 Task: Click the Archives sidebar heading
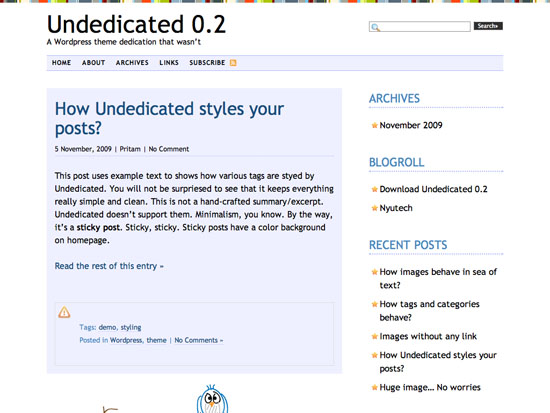[394, 99]
